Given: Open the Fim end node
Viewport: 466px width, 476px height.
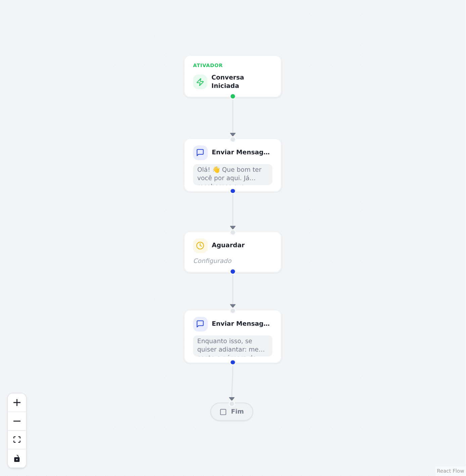Looking at the screenshot, I should click(232, 412).
